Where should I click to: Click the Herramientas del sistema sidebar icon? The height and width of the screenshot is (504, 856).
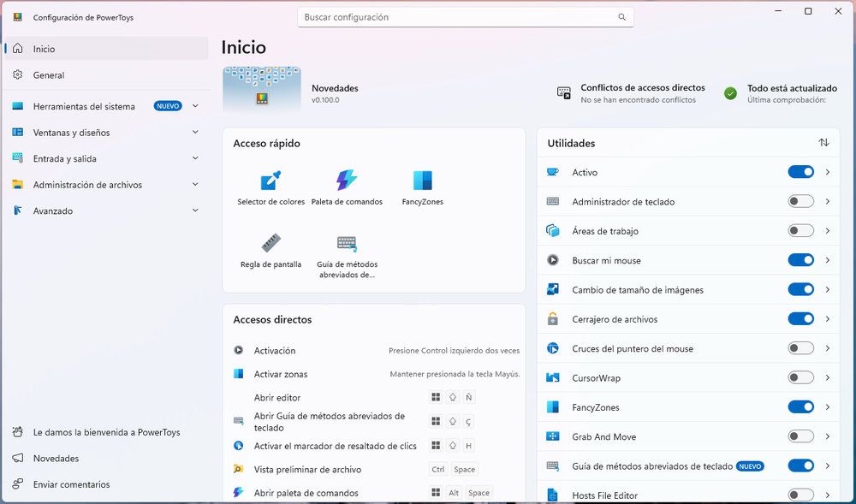[x=17, y=106]
